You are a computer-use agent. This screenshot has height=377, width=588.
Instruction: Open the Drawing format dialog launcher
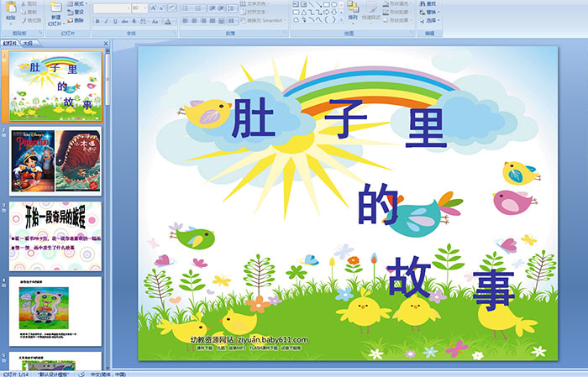click(412, 33)
